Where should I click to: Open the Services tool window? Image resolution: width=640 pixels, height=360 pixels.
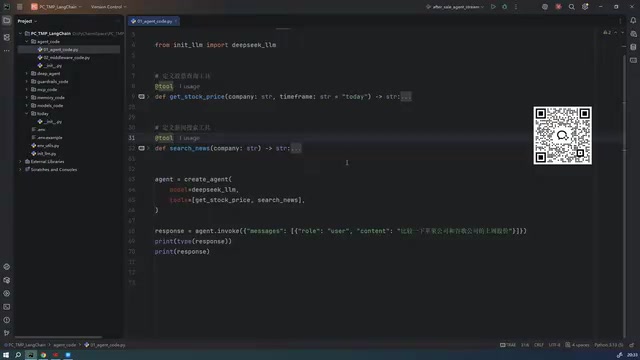click(7, 293)
